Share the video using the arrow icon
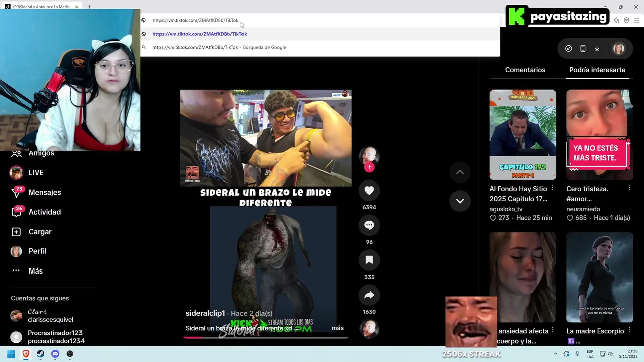The width and height of the screenshot is (644, 362). pos(369,295)
